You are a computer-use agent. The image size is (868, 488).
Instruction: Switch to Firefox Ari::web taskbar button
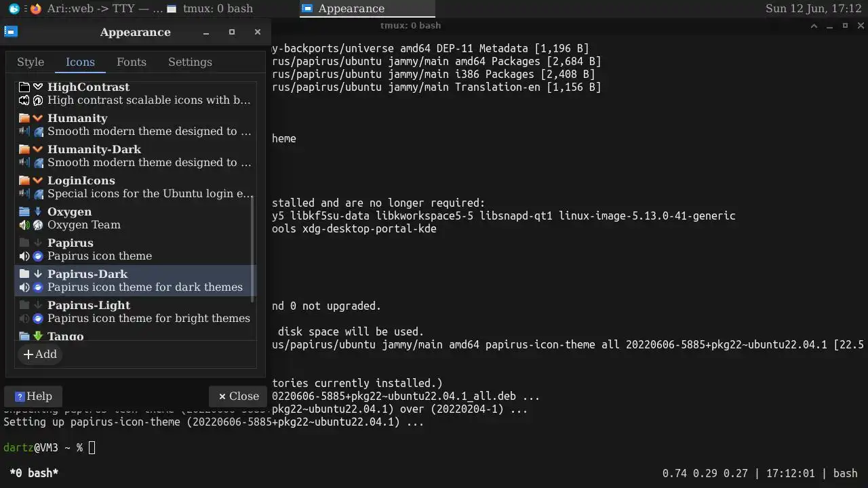click(x=96, y=9)
